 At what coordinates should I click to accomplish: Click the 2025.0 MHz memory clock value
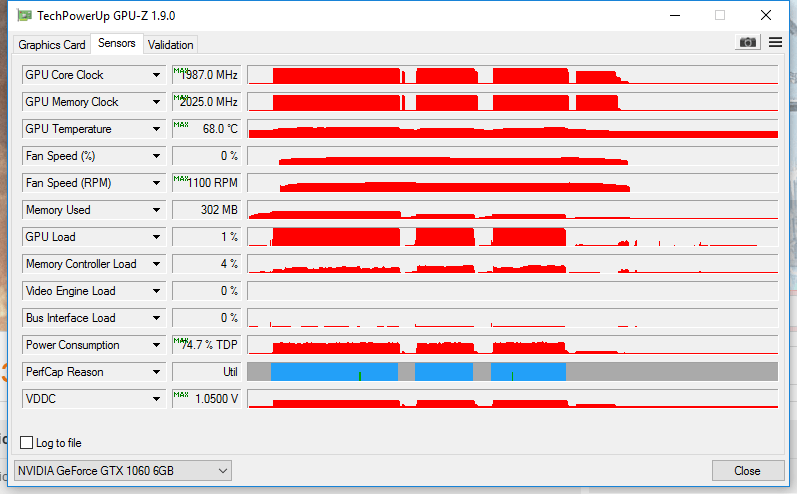(206, 102)
